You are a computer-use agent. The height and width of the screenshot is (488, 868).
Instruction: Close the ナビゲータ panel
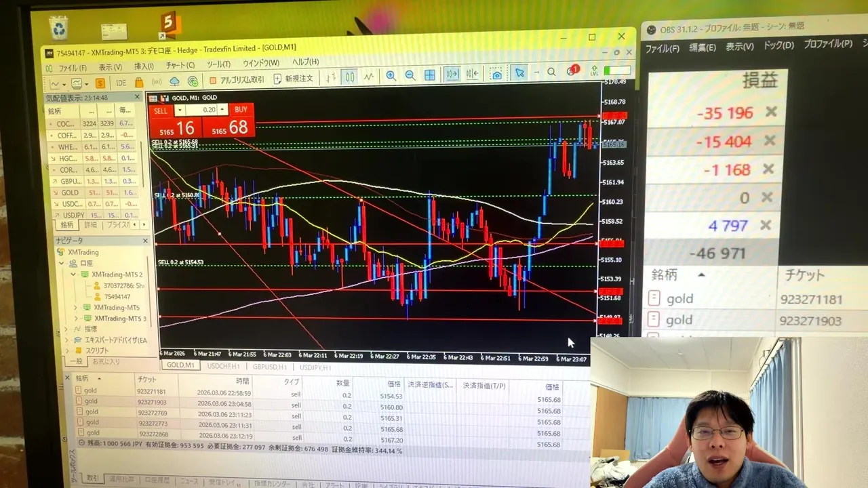[145, 241]
